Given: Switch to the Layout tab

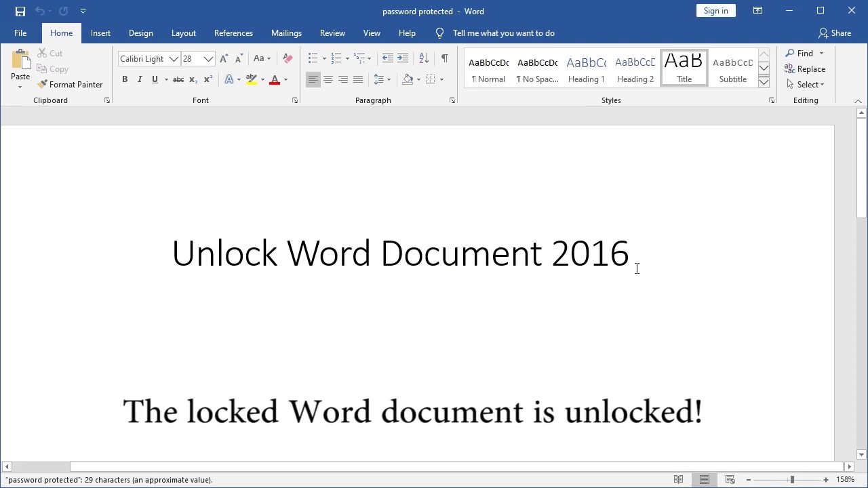Looking at the screenshot, I should coord(183,33).
